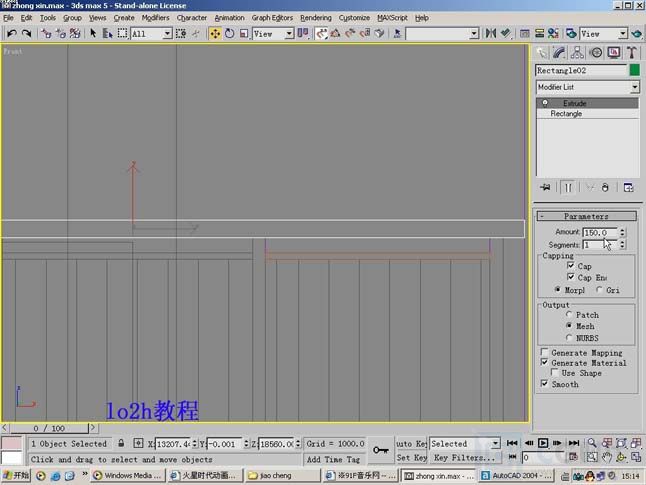Open the Hierarchy panel tab

[x=577, y=53]
